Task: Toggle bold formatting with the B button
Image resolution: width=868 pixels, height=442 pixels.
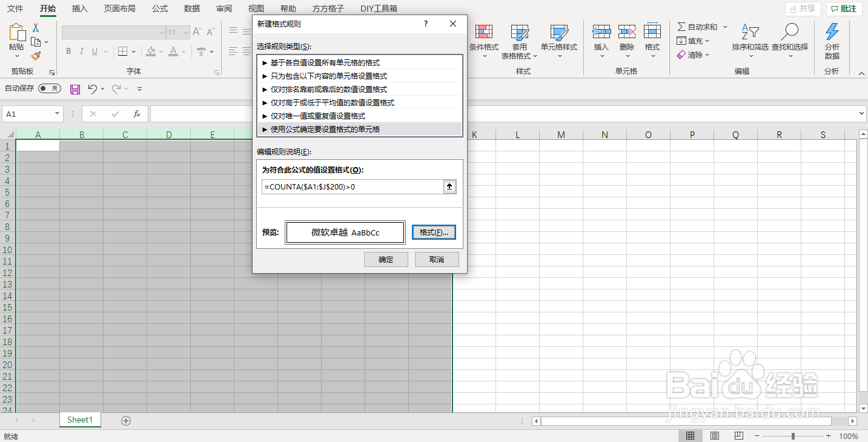Action: (68, 51)
